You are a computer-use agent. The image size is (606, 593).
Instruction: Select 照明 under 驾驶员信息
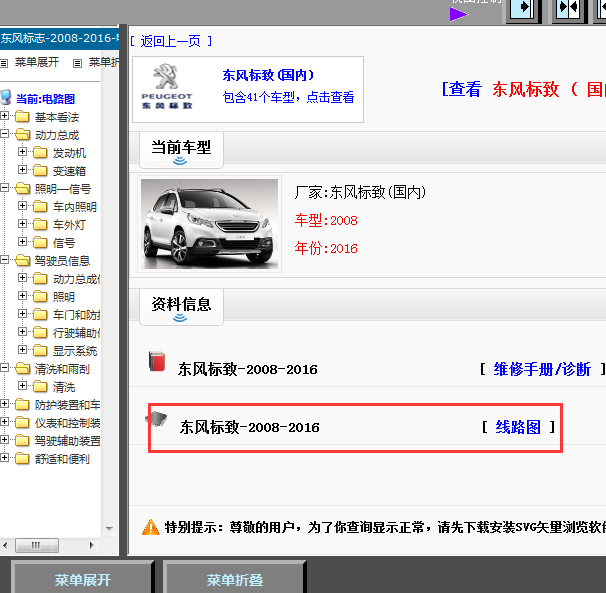(64, 297)
